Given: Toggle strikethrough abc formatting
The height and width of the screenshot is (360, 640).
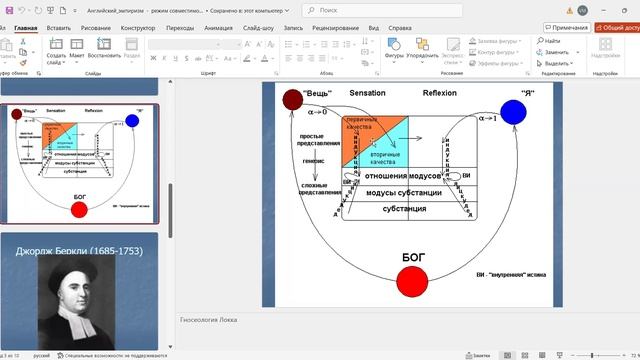Looking at the screenshot, I should pos(198,59).
